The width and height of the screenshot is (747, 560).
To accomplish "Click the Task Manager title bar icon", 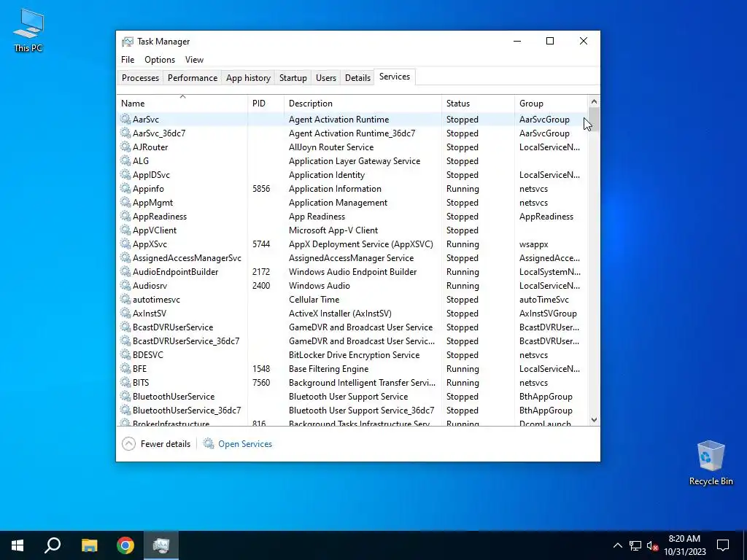I will (127, 42).
